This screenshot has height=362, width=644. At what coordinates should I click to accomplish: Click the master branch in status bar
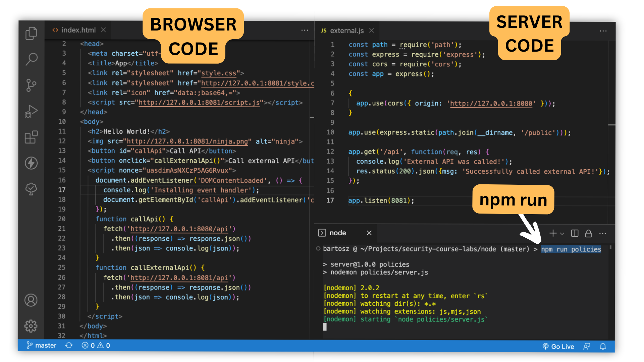41,346
